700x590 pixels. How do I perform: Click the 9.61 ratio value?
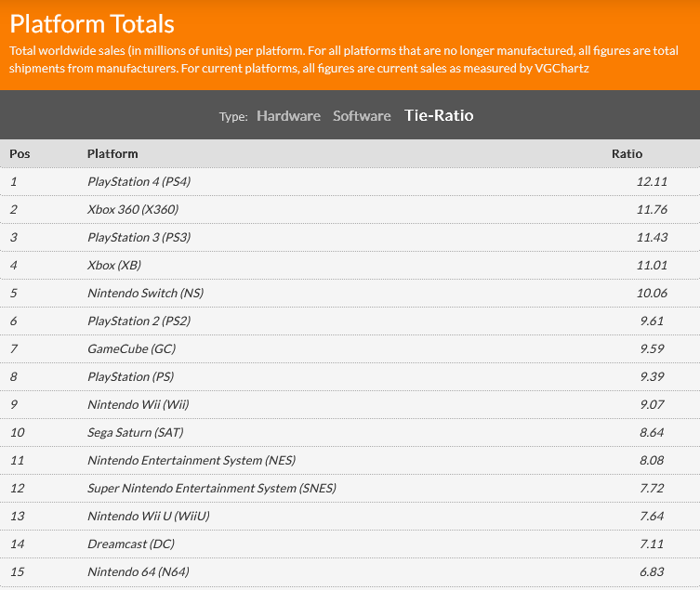tap(652, 321)
